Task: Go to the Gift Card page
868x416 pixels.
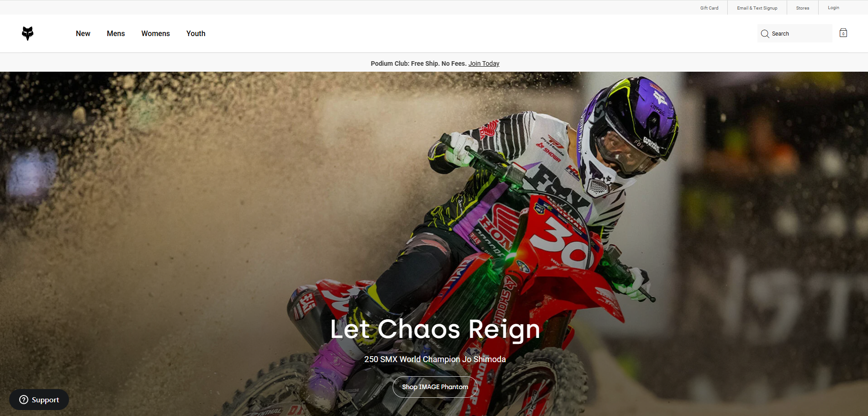Action: [x=709, y=8]
